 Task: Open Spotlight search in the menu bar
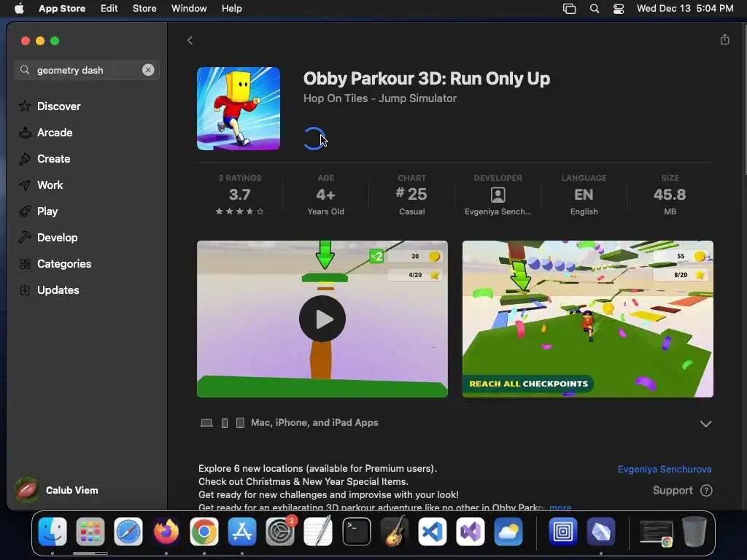pyautogui.click(x=594, y=9)
